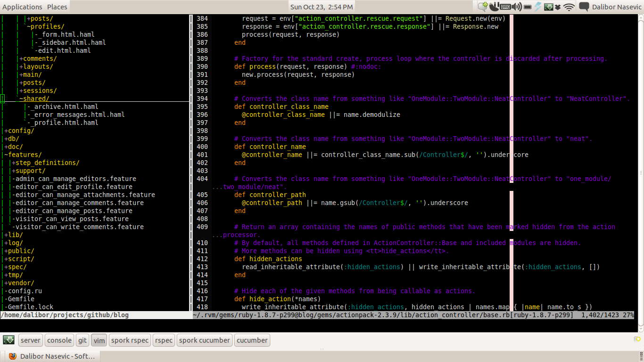The height and width of the screenshot is (362, 644).
Task: Click the battery indicator icon
Action: click(x=528, y=7)
